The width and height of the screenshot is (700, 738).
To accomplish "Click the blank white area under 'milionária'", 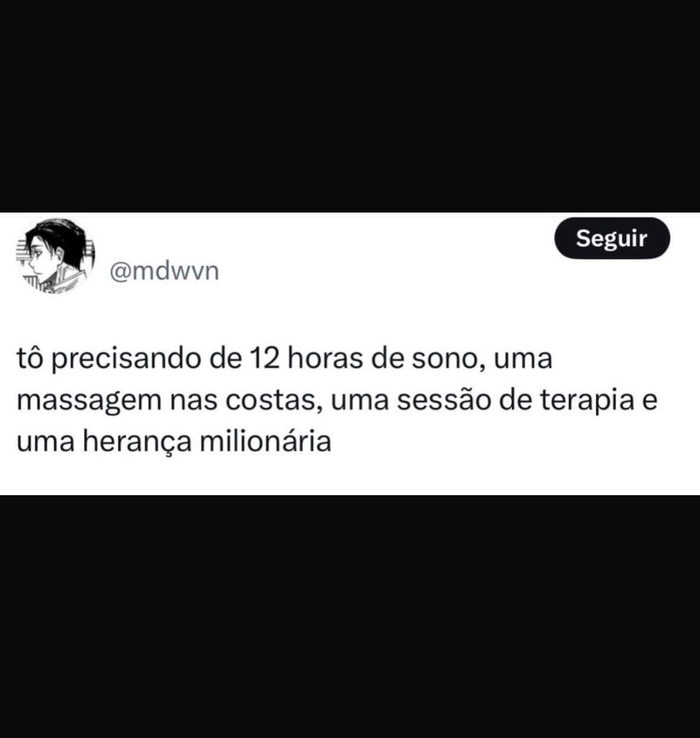I will 265,476.
